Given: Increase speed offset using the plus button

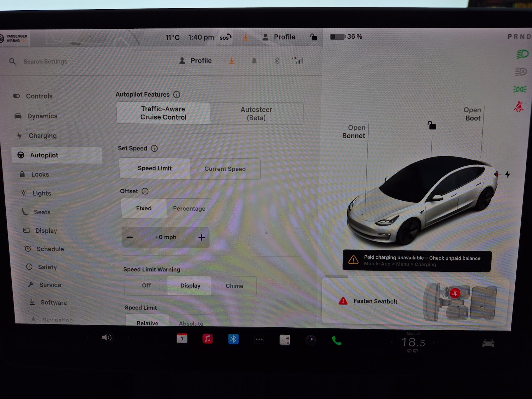Looking at the screenshot, I should (201, 237).
